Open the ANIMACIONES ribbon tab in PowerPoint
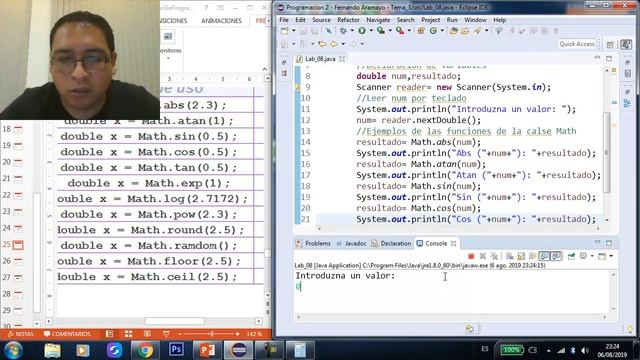 coord(221,20)
